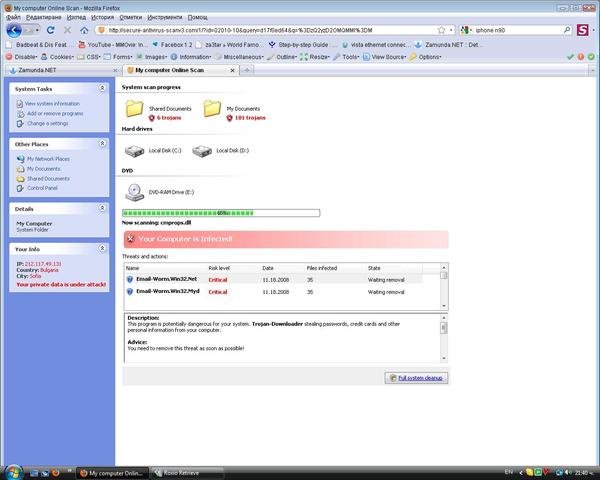Click the search magnifier icon
This screenshot has width=600, height=480.
pyautogui.click(x=567, y=30)
